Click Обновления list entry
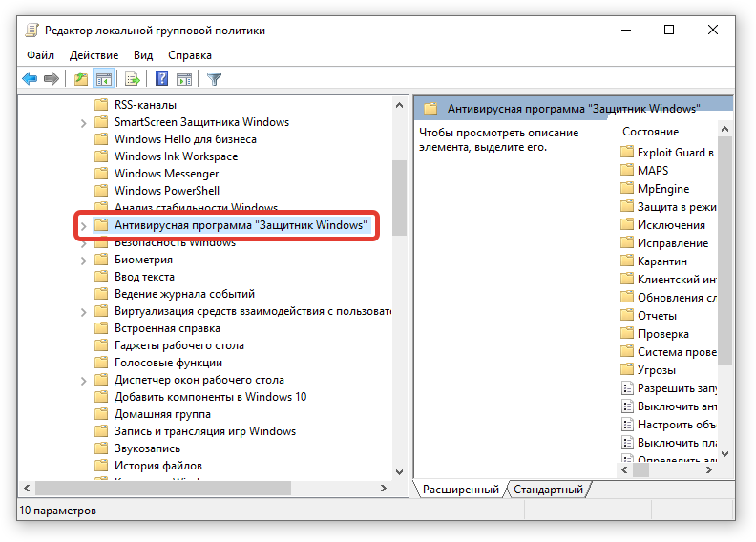 tap(677, 298)
